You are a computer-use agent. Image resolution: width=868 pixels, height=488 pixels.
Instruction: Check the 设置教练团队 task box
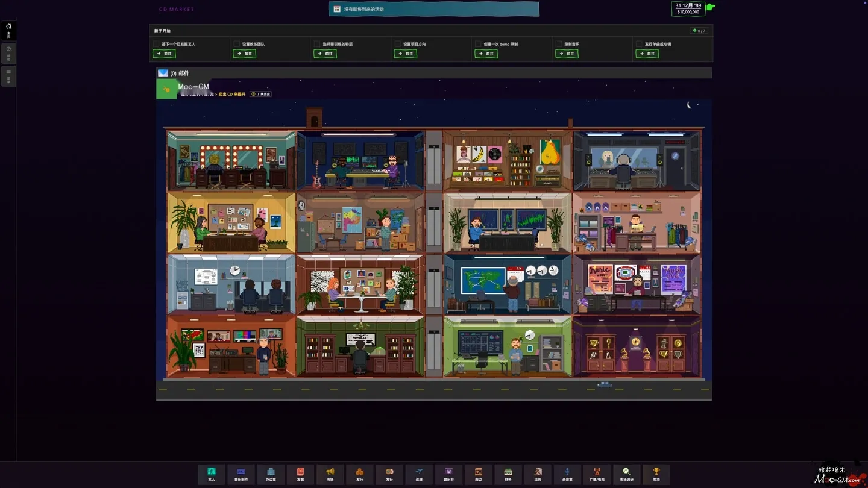(x=237, y=44)
